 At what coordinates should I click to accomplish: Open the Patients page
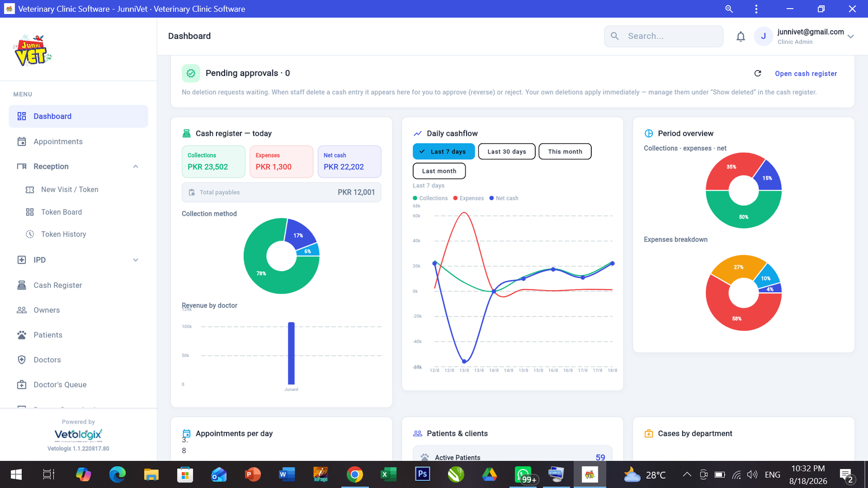tap(78, 335)
